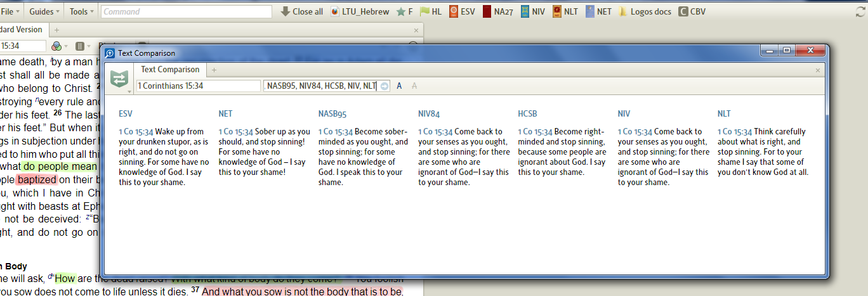Select the Text Comparison tab
The width and height of the screenshot is (868, 296).
(170, 70)
